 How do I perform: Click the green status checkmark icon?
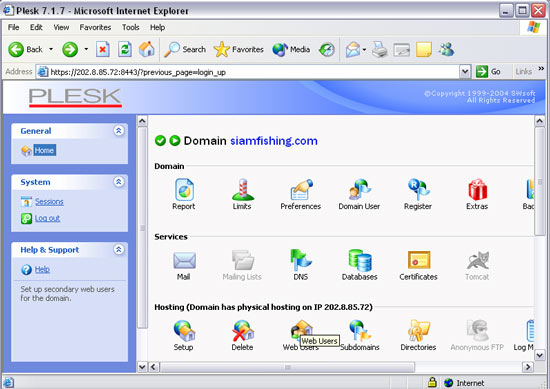tap(160, 141)
